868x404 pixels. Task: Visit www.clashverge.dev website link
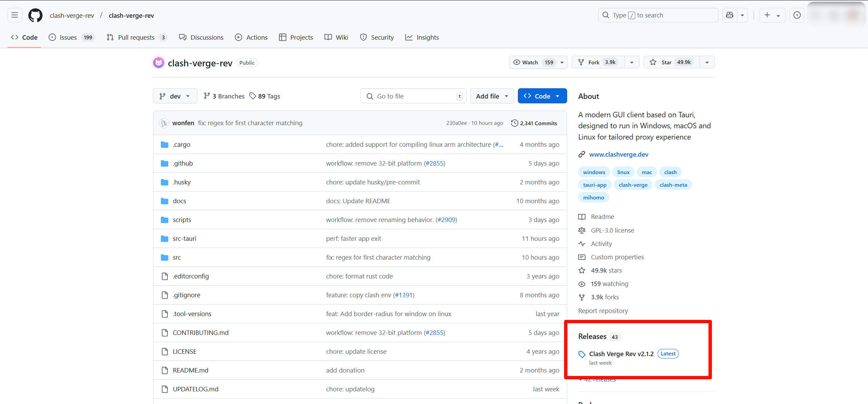click(x=618, y=154)
